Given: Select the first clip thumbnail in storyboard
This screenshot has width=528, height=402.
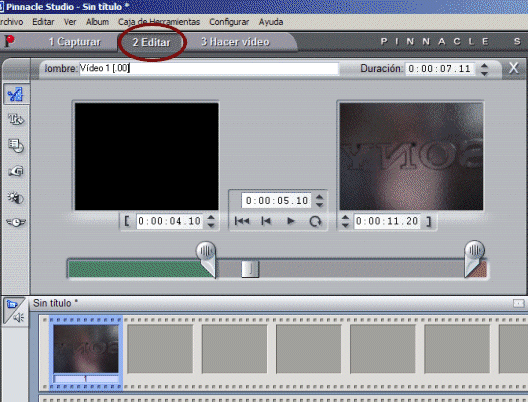Looking at the screenshot, I should coord(86,349).
